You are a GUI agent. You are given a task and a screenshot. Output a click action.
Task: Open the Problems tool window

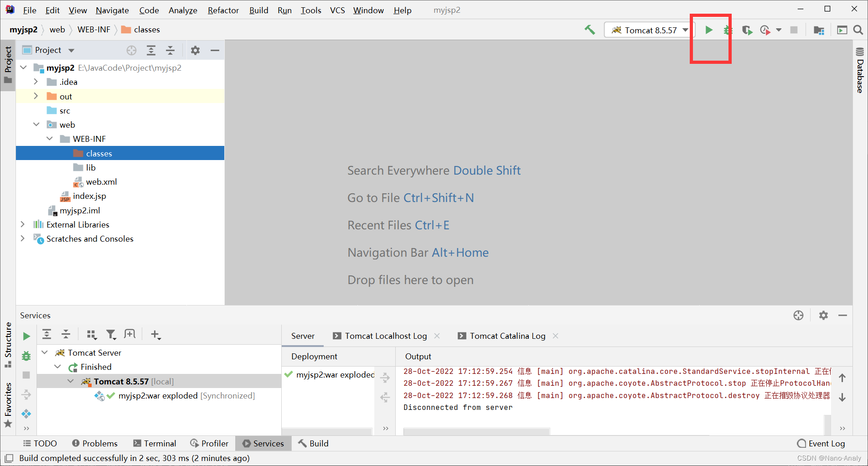95,443
